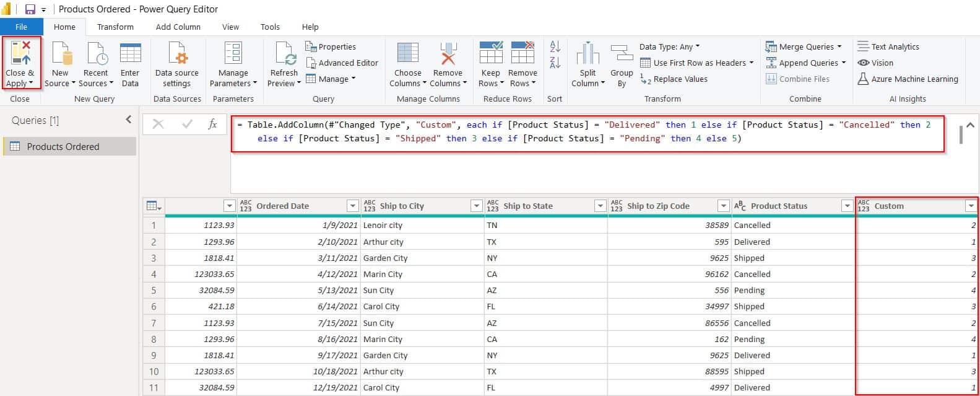Click the Remove Rows icon
The width and height of the screenshot is (980, 396).
523,53
